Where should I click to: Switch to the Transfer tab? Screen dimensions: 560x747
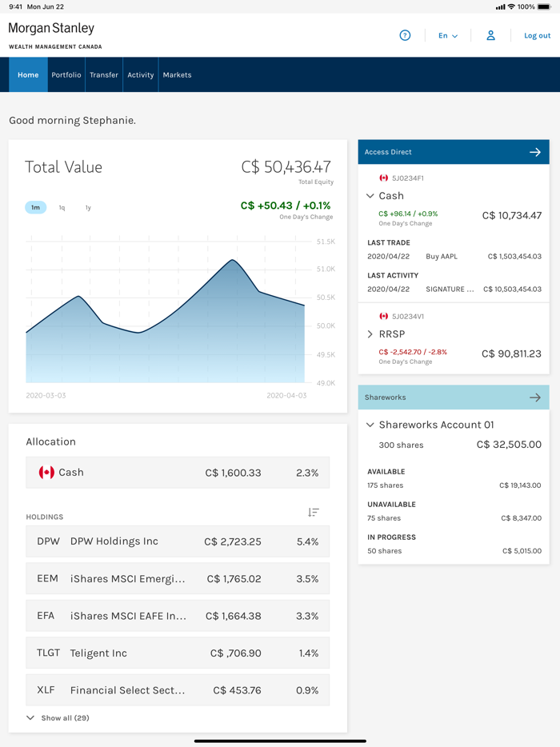tap(104, 75)
